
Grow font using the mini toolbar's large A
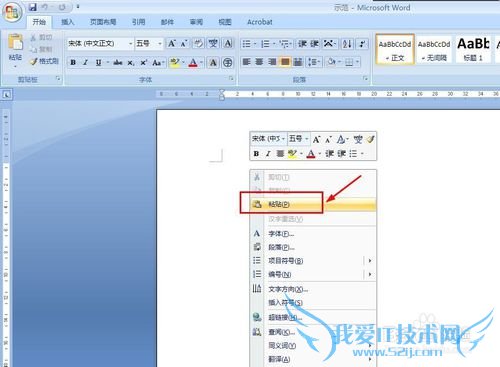tap(316, 139)
